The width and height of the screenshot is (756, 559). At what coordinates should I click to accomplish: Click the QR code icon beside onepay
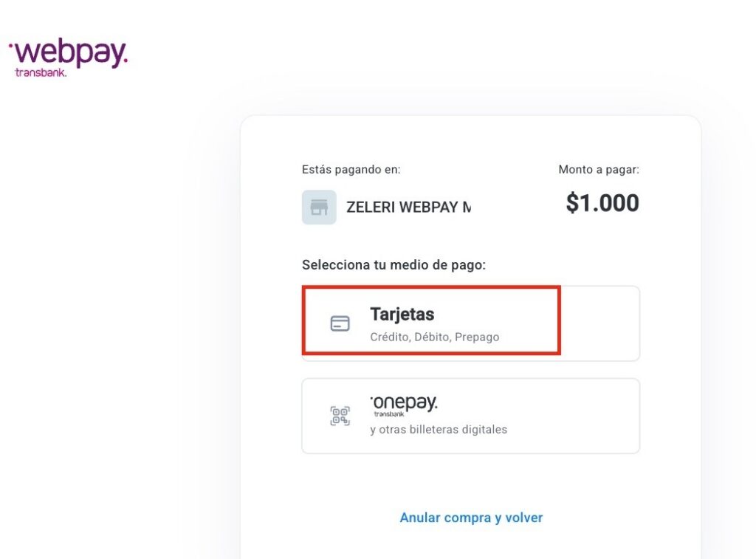tap(340, 416)
